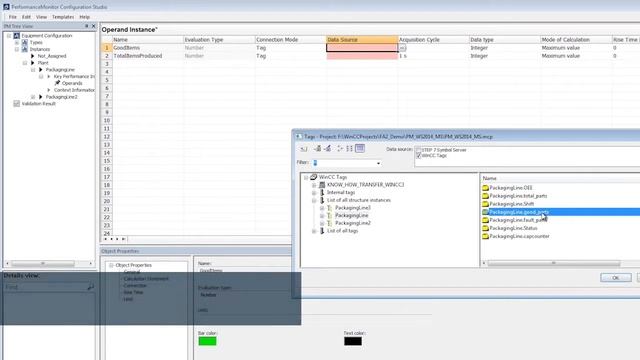640x360 pixels.
Task: Click the KNOW_HOW_TRANSFER_WINCC3 computer icon
Action: coord(322,185)
